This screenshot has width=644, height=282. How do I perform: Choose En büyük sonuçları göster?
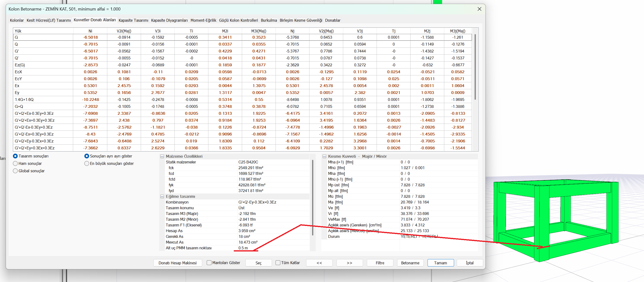point(87,163)
